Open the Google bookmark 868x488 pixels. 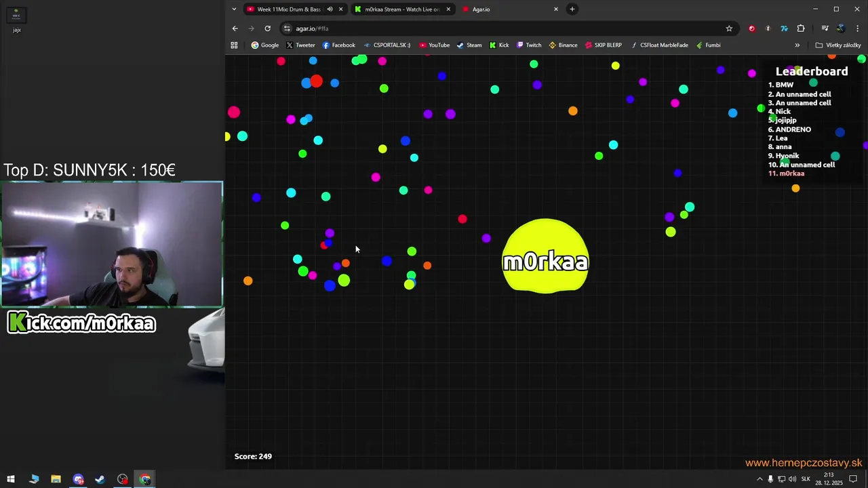pos(265,45)
